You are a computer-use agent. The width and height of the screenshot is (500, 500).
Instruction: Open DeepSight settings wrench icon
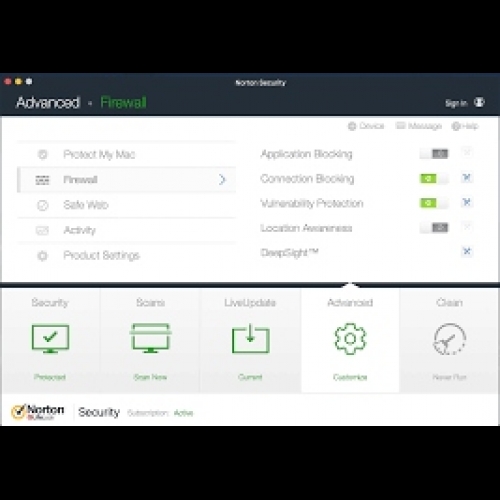[467, 251]
